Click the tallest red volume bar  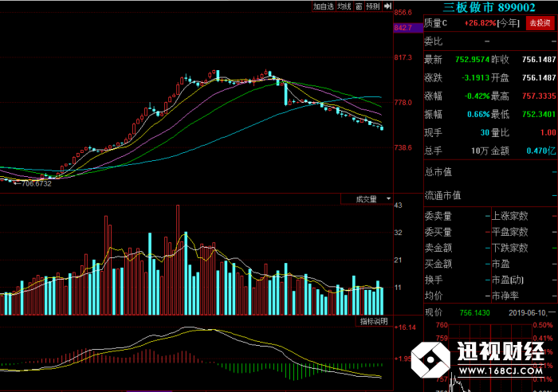click(x=178, y=260)
